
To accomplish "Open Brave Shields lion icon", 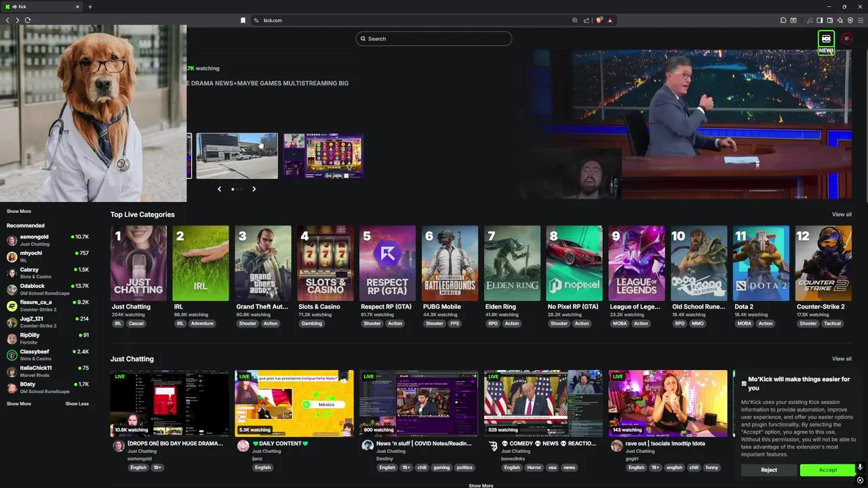I will pos(599,20).
